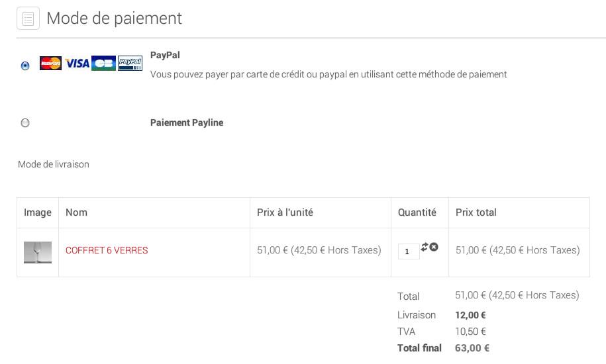The width and height of the screenshot is (606, 364).
Task: Open the COFFRET 6 VERRES product link
Action: tap(107, 250)
